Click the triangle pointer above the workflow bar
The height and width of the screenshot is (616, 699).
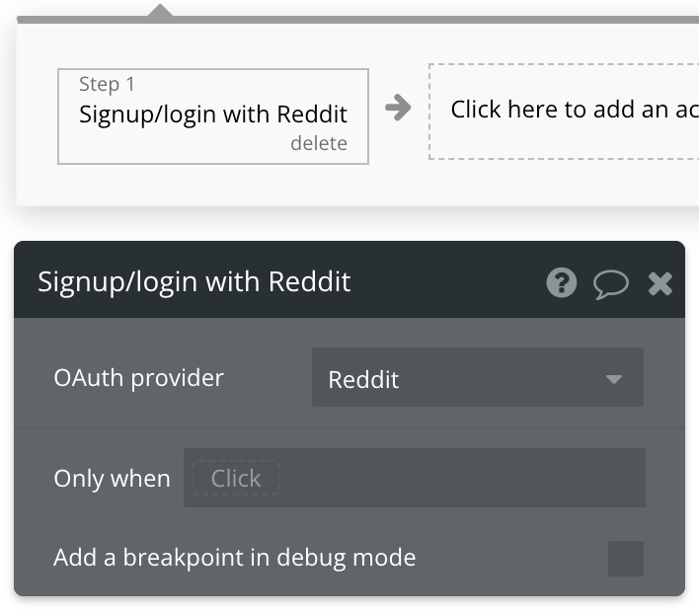160,11
